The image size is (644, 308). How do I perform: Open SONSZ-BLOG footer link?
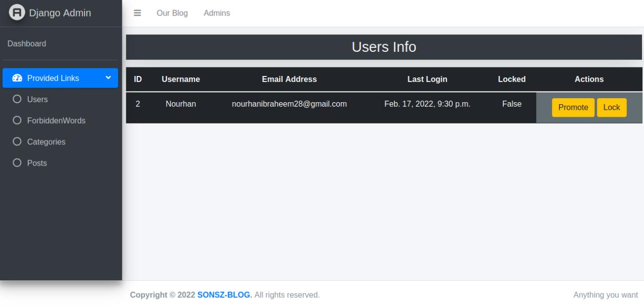click(224, 295)
